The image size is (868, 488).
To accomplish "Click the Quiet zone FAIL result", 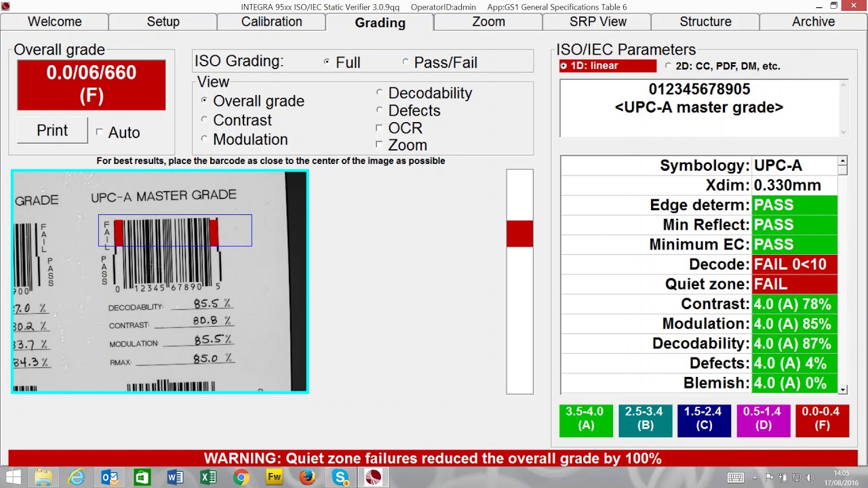I will (x=795, y=284).
